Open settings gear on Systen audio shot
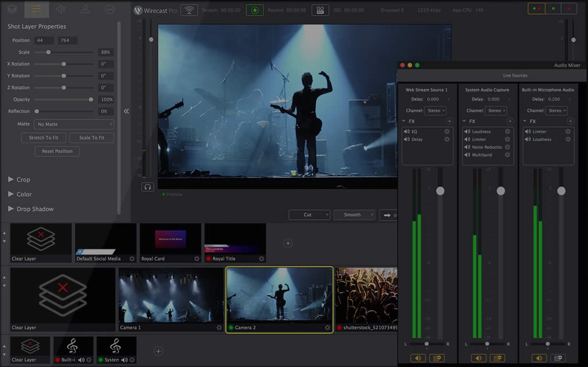 tap(132, 360)
